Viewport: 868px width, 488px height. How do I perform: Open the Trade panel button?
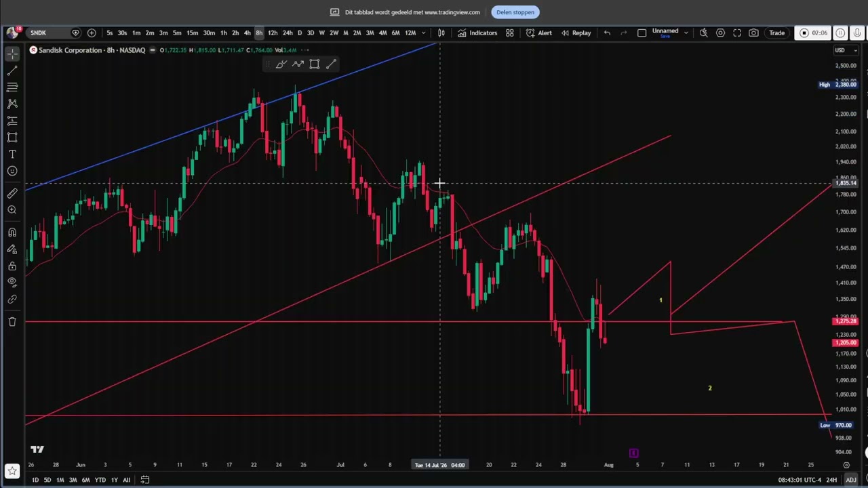coord(776,33)
